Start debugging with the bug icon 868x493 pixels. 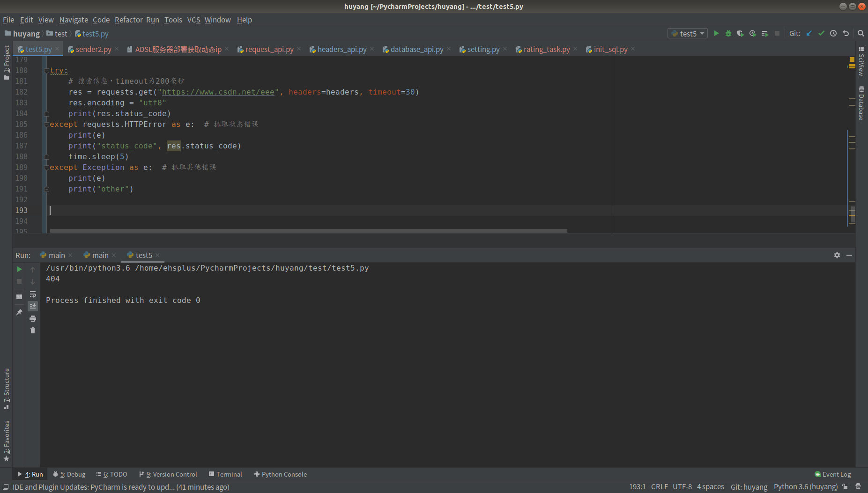728,33
